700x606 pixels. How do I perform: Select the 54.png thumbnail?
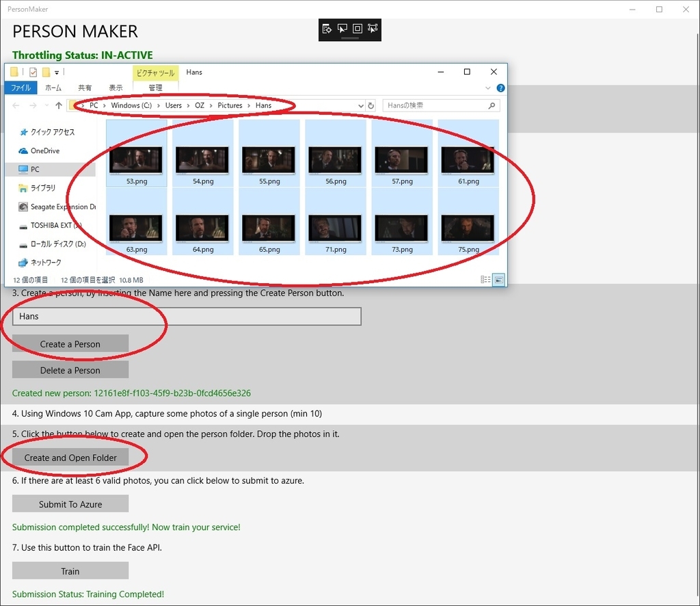click(202, 153)
